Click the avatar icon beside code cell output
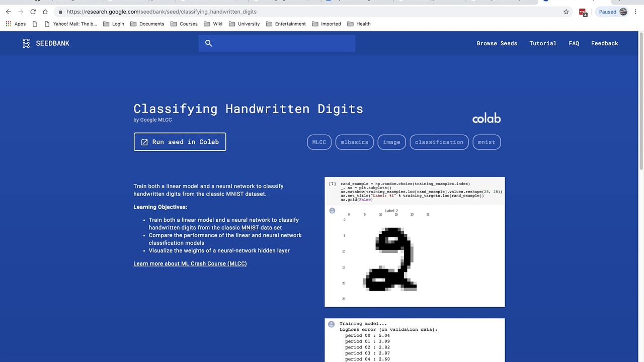This screenshot has height=362, width=644. [x=332, y=211]
